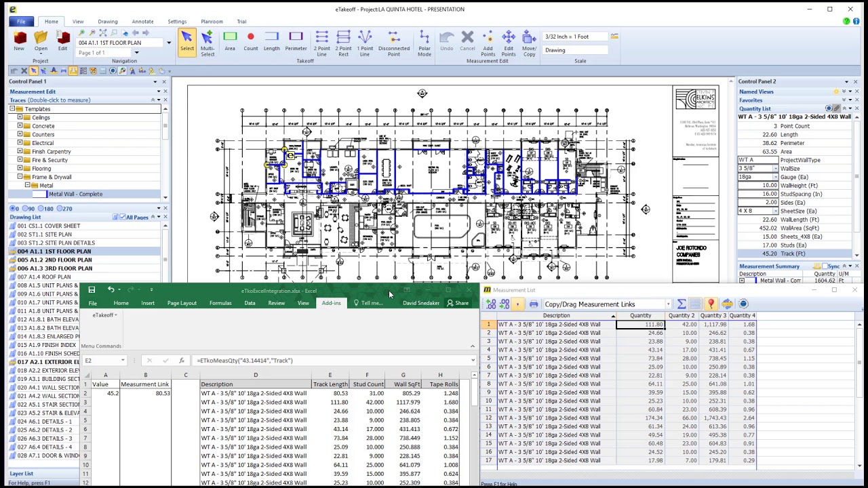Toggle Polar Mode

tap(425, 43)
